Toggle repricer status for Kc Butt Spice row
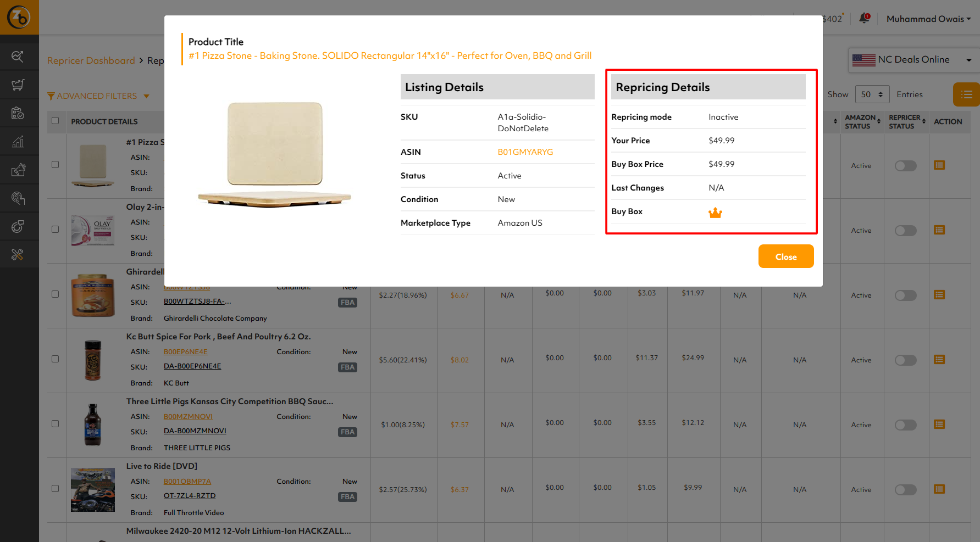This screenshot has height=542, width=980. click(905, 360)
